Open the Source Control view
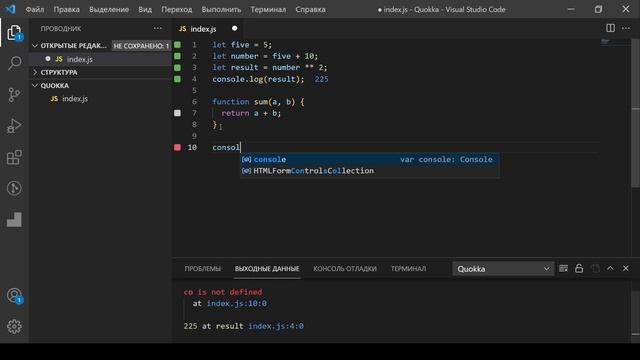 [14, 95]
